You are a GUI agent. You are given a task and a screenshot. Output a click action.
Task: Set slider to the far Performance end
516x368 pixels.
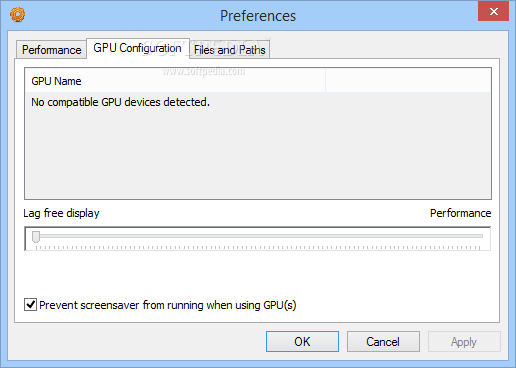pos(479,236)
